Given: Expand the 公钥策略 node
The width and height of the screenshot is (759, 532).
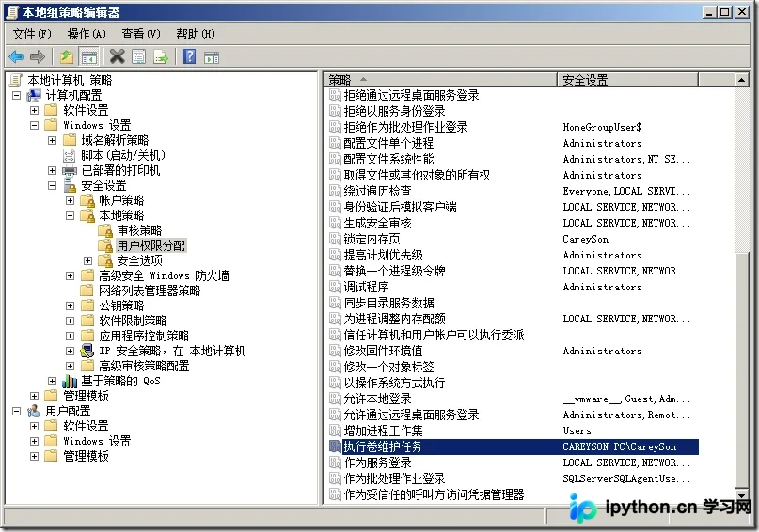Looking at the screenshot, I should pyautogui.click(x=71, y=305).
